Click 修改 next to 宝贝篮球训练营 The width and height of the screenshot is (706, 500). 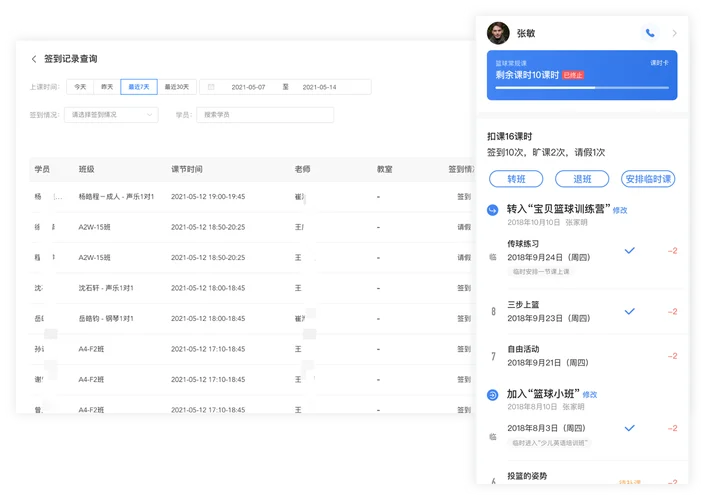point(620,210)
